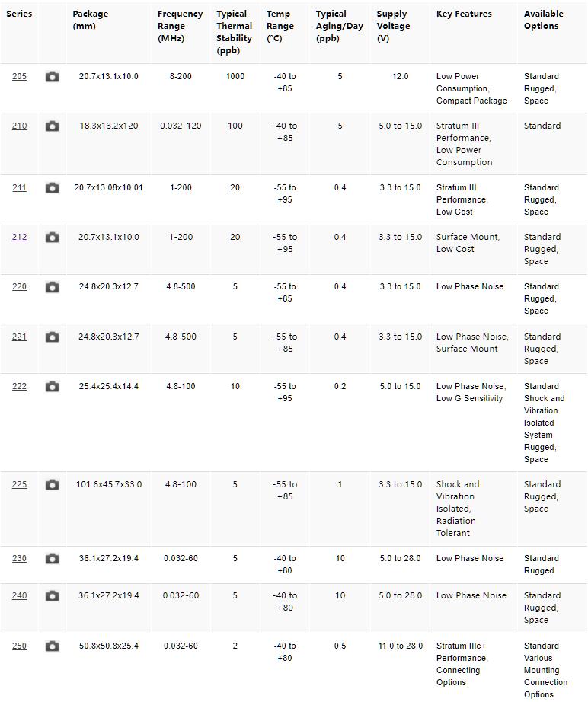This screenshot has width=588, height=702.
Task: Select the 250 series link
Action: (19, 646)
